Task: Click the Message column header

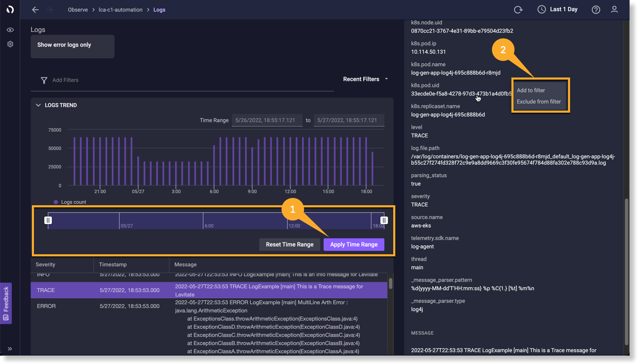Action: pos(185,265)
